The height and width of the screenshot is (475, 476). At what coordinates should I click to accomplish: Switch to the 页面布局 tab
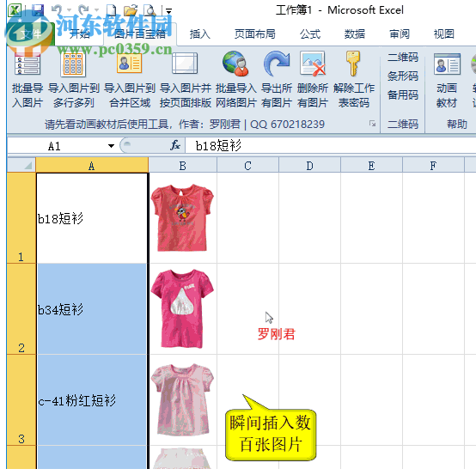pyautogui.click(x=254, y=34)
